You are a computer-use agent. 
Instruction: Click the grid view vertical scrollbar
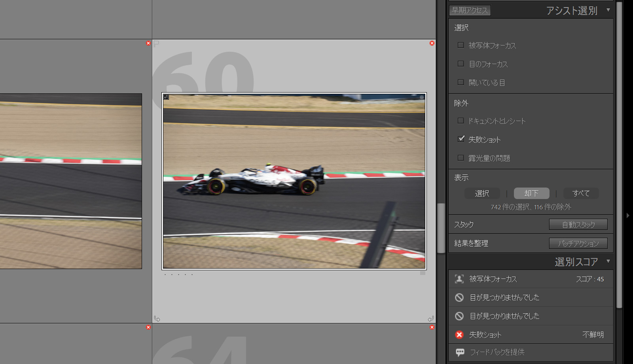pyautogui.click(x=441, y=227)
